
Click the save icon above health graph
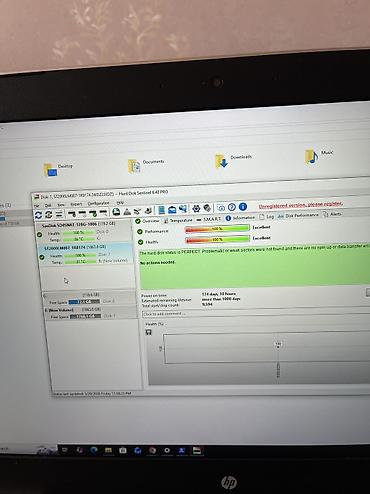click(149, 332)
